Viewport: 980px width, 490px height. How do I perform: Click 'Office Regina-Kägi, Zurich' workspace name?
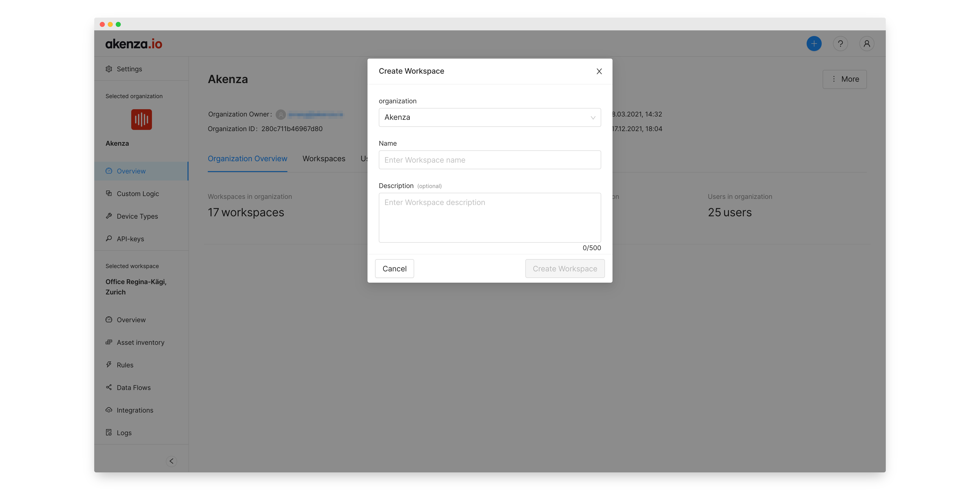(136, 287)
